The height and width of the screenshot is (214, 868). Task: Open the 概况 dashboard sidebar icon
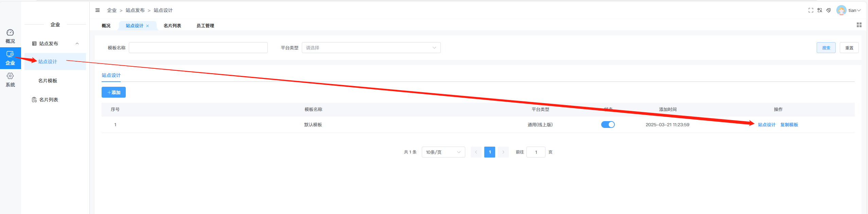tap(10, 33)
